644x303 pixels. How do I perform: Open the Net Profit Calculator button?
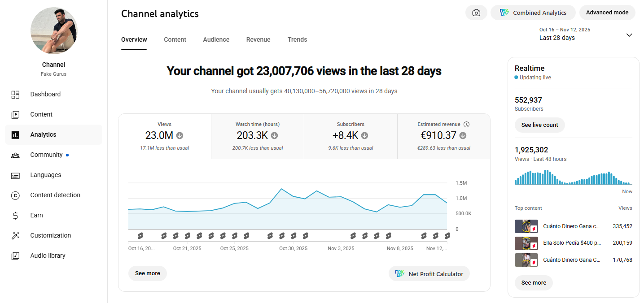429,274
